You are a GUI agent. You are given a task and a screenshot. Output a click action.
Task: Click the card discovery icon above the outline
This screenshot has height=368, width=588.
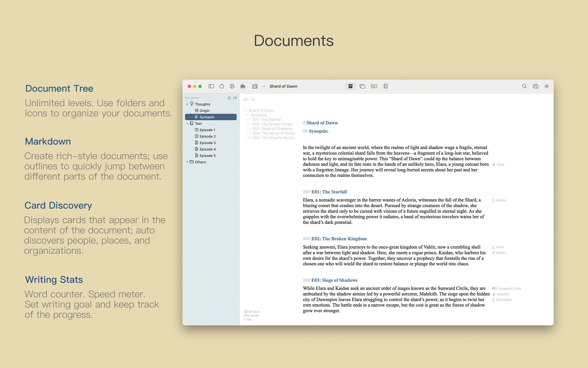point(246,100)
